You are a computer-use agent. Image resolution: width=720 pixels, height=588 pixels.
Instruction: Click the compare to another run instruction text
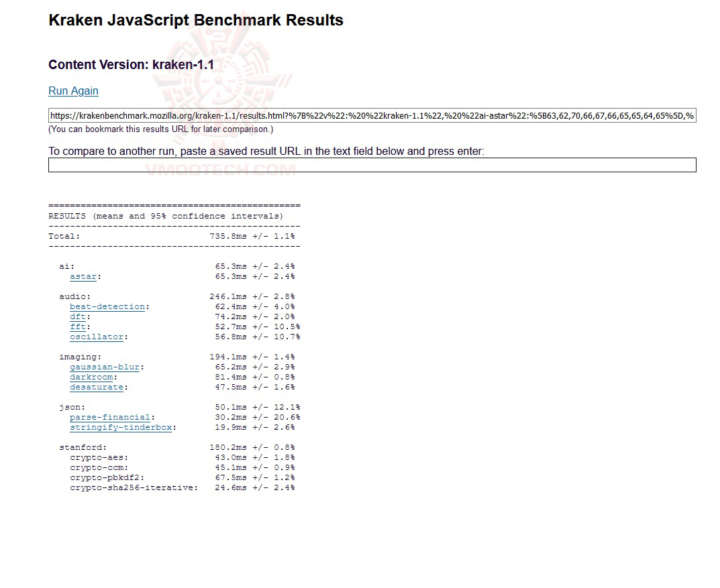[266, 152]
